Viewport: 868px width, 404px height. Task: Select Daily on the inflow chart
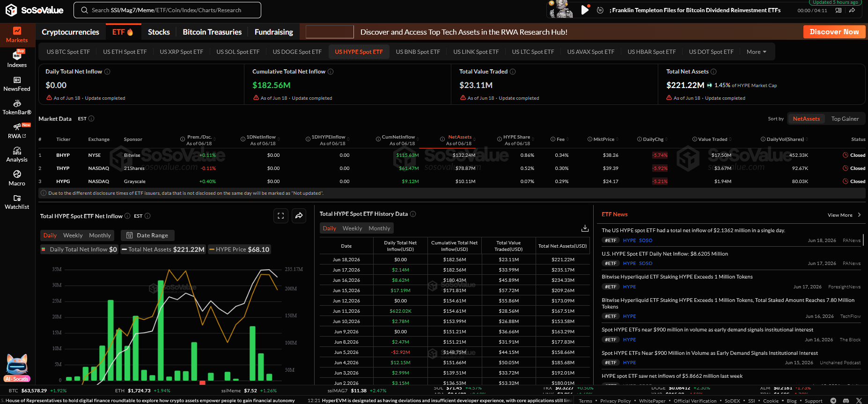pyautogui.click(x=50, y=235)
